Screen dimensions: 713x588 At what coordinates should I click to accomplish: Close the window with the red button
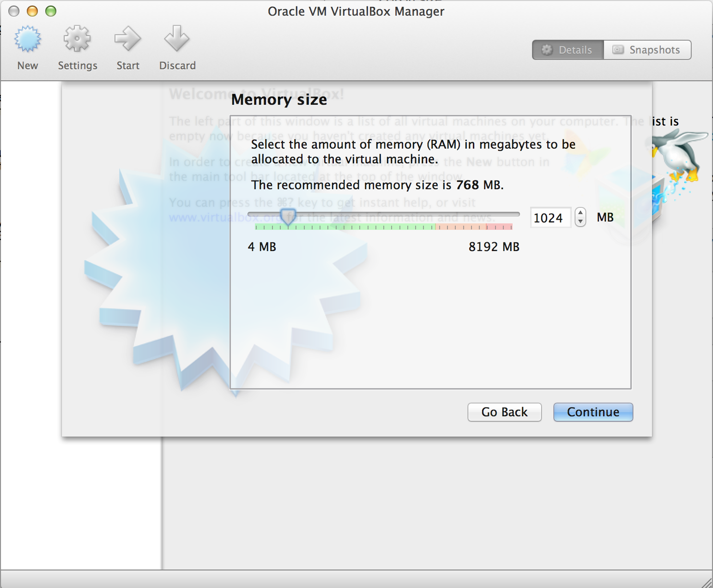[14, 11]
